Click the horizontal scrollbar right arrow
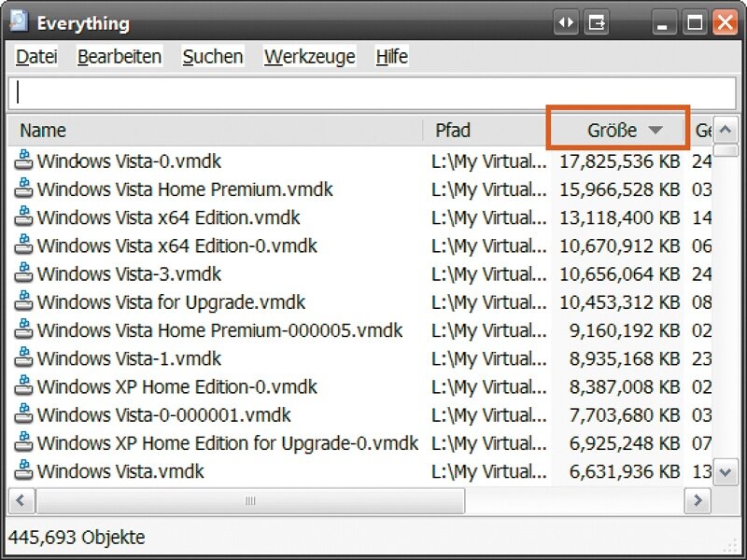This screenshot has height=560, width=747. coord(697,501)
